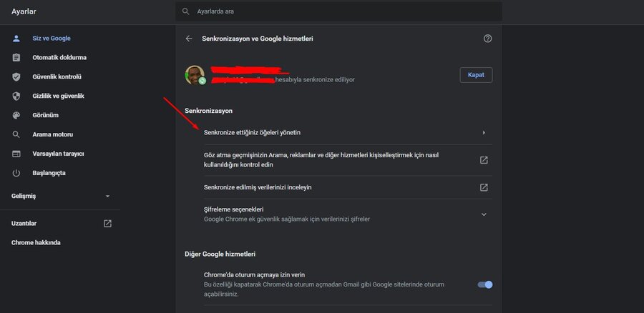The width and height of the screenshot is (644, 313).
Task: Click the external link icon beside Uzantılar
Action: [107, 224]
